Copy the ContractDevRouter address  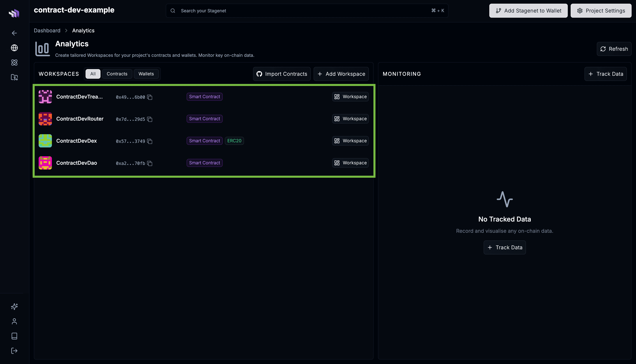(150, 119)
